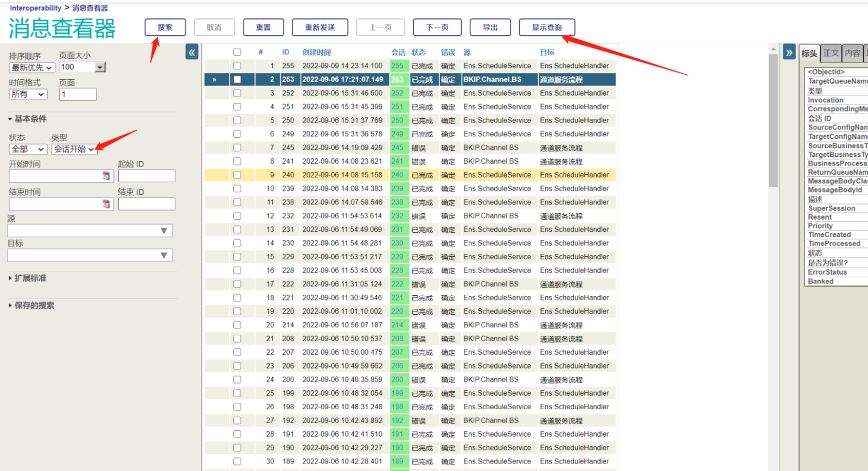Open the 类型 会话开始 dropdown
Image resolution: width=868 pixels, height=471 pixels.
coord(74,149)
